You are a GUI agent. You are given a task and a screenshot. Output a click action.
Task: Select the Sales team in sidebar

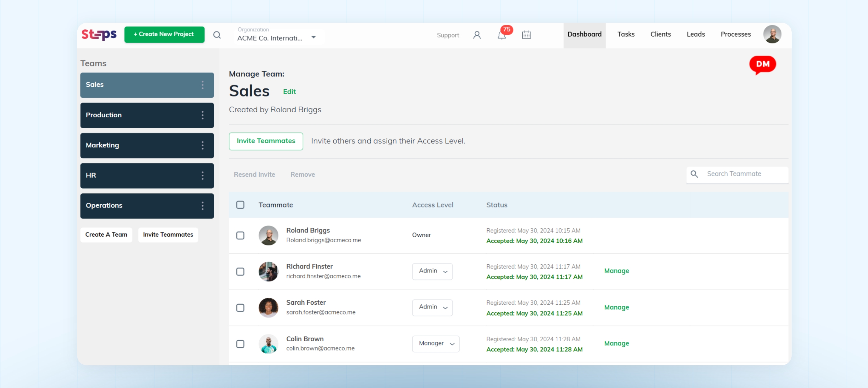[x=147, y=85]
